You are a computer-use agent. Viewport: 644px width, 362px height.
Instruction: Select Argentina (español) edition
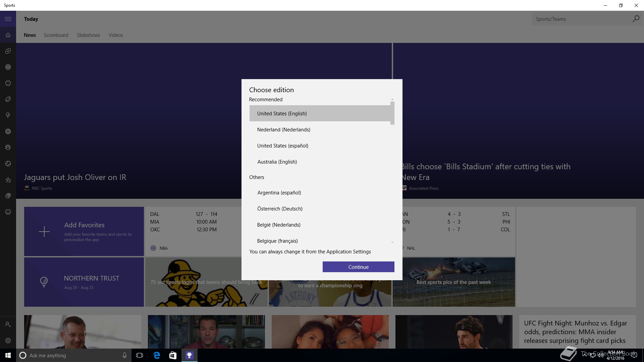[x=320, y=192]
